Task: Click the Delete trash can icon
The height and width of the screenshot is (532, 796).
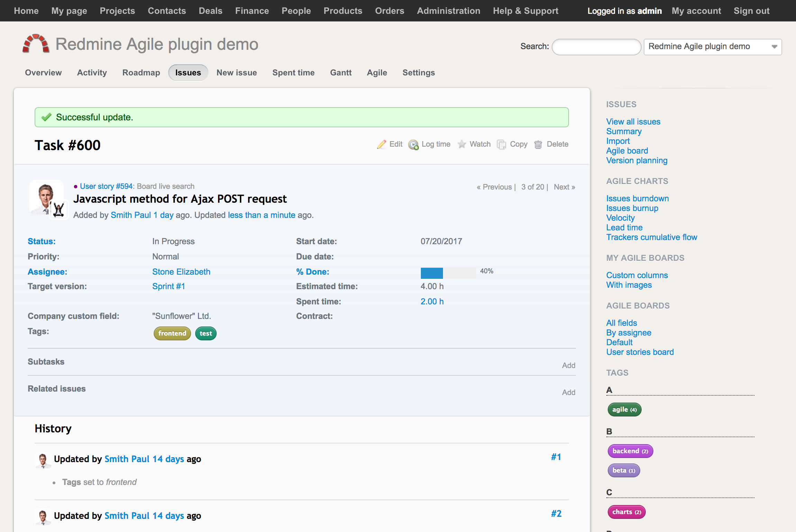Action: tap(538, 144)
